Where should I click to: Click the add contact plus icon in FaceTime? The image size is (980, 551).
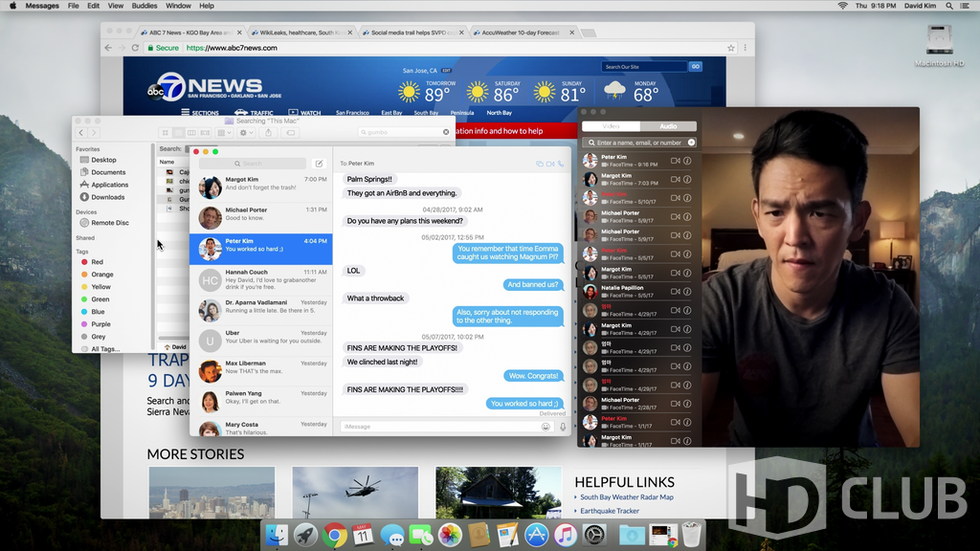691,143
